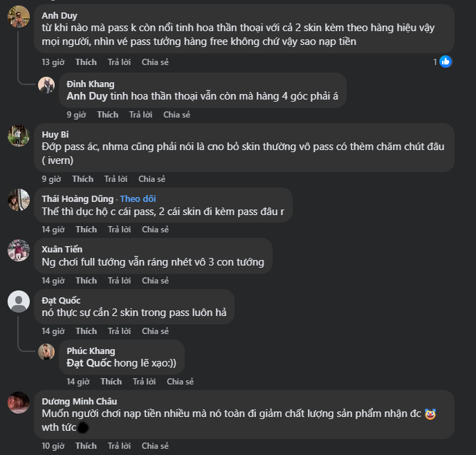The height and width of the screenshot is (455, 476).
Task: Like Anh Duy's comment with Thích
Action: tap(86, 62)
